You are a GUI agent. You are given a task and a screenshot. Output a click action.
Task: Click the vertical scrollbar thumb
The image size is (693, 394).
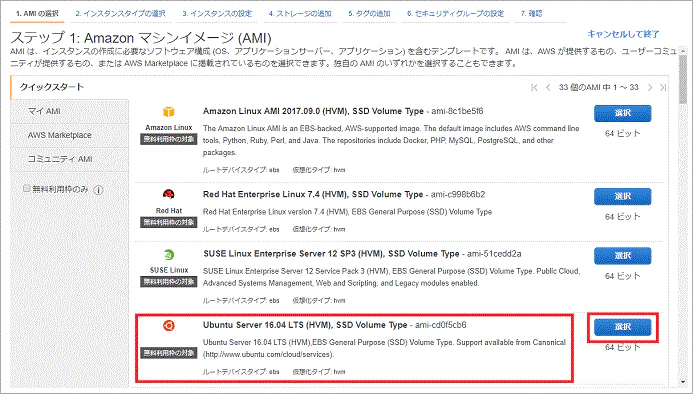coord(683,80)
